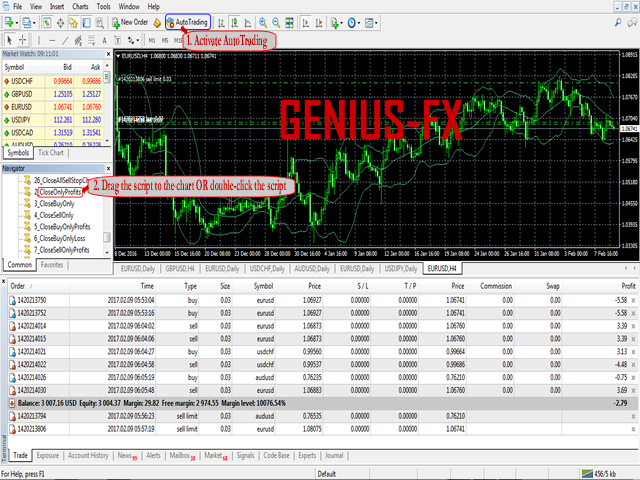
Task: Open the Indicators list icon
Action: [334, 23]
